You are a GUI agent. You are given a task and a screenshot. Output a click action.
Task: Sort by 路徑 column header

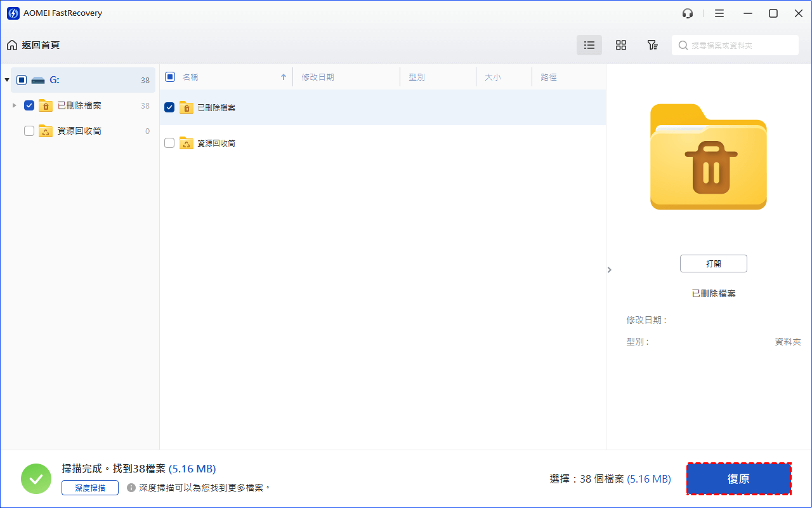tap(549, 77)
